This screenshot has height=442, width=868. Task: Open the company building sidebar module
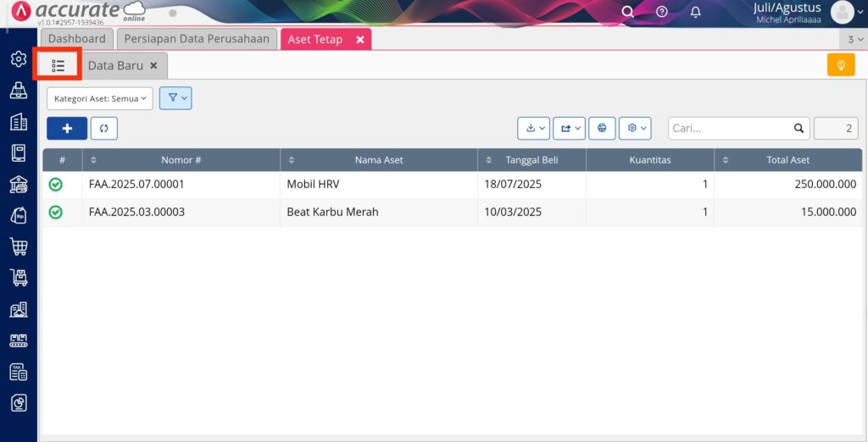[19, 122]
